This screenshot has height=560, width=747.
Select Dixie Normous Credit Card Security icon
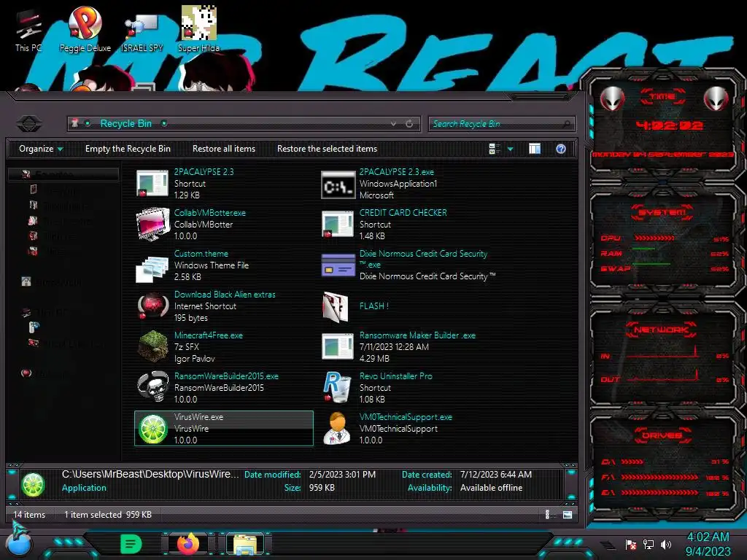coord(338,265)
